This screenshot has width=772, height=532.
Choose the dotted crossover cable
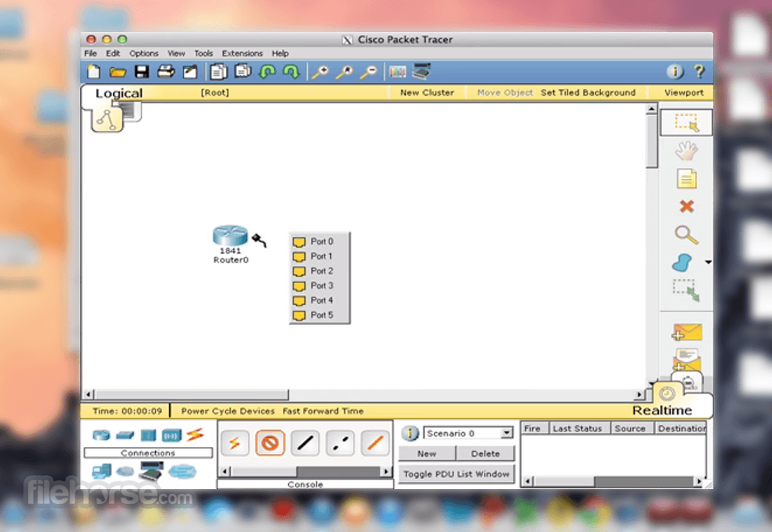pyautogui.click(x=340, y=443)
